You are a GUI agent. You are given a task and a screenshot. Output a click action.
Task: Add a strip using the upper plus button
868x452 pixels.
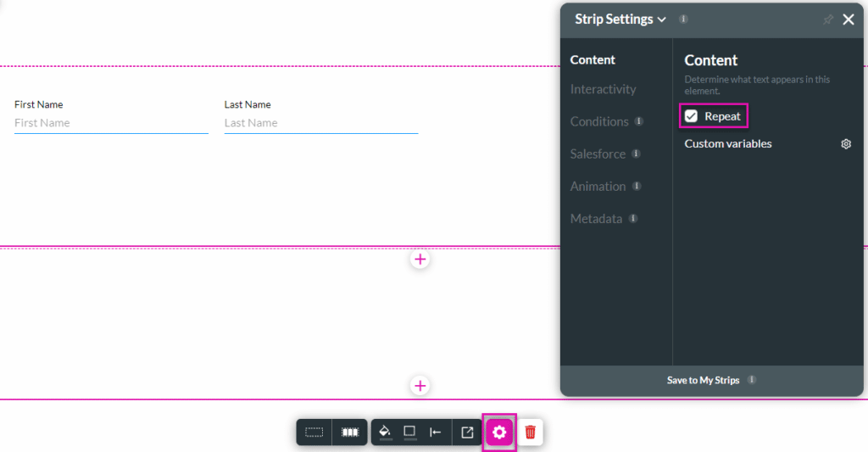tap(420, 259)
